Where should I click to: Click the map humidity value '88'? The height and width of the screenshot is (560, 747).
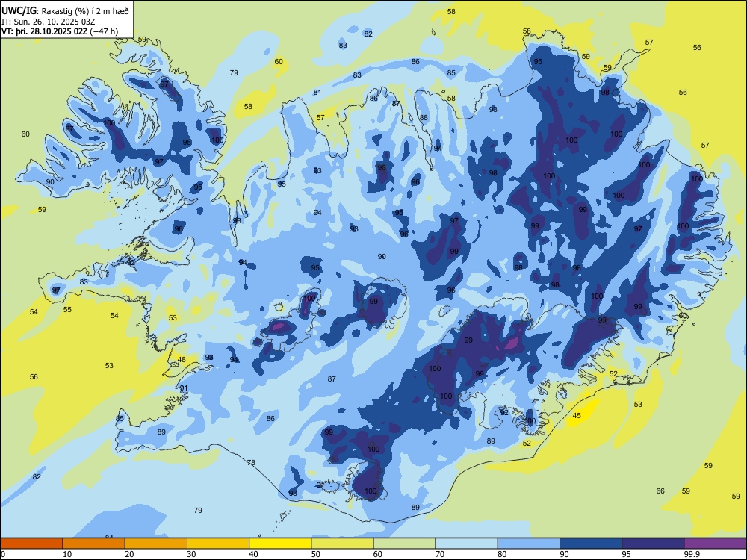424,118
